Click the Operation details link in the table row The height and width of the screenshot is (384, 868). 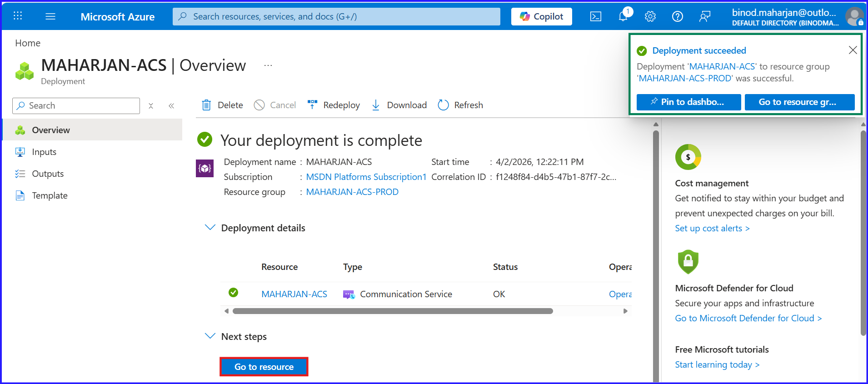click(620, 294)
